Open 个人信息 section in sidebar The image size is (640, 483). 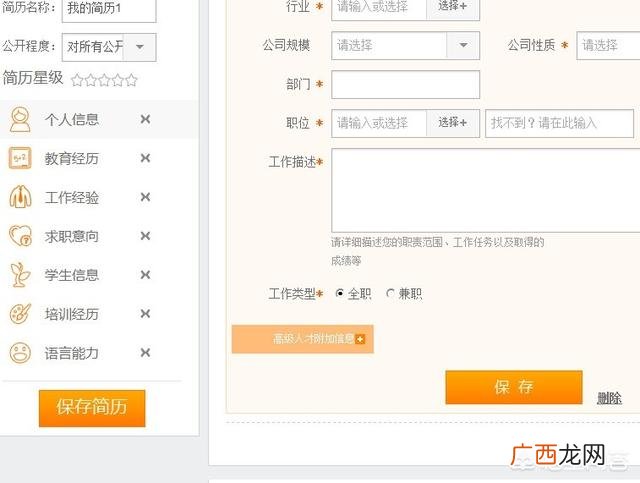point(72,119)
